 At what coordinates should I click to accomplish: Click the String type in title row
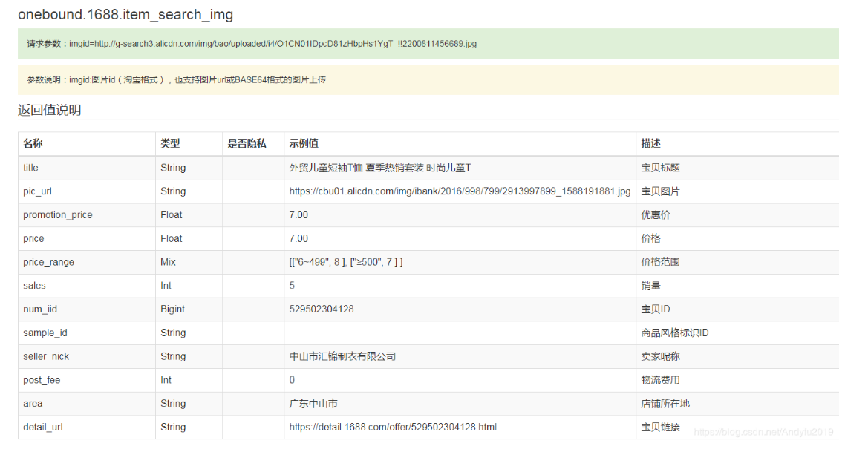(x=173, y=168)
